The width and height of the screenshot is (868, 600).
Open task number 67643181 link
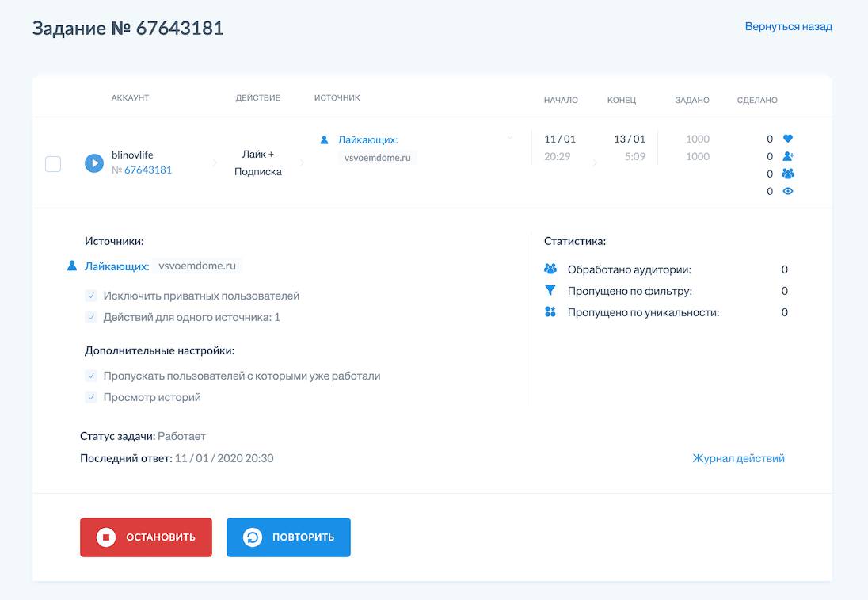click(147, 170)
